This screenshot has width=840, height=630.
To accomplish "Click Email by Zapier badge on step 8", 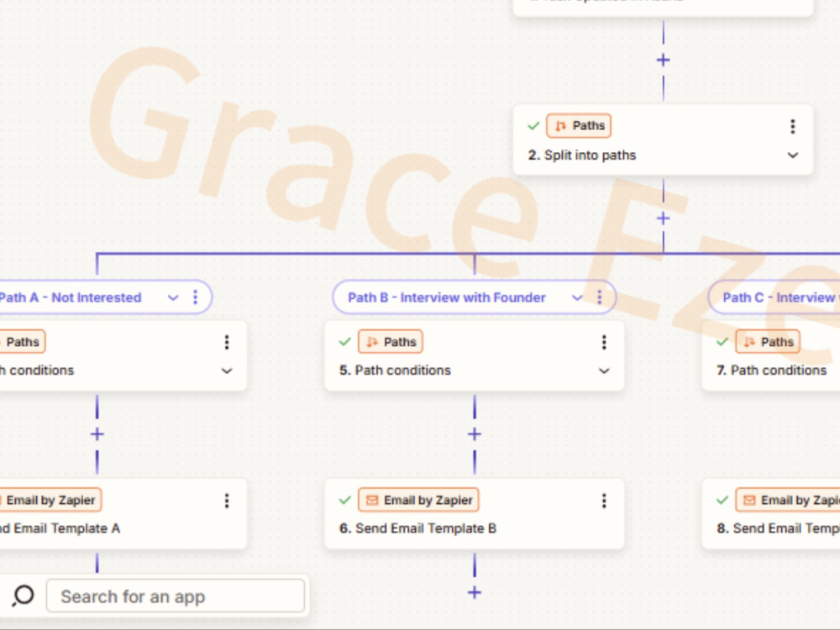I will 788,501.
